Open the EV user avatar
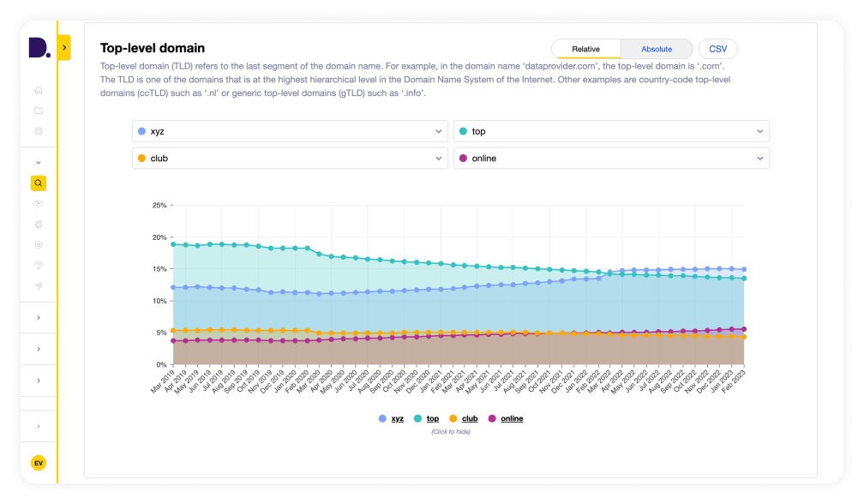 (x=39, y=463)
